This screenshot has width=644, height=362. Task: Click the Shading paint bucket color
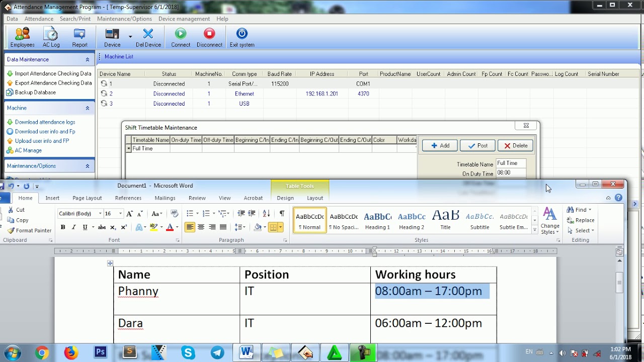[258, 227]
